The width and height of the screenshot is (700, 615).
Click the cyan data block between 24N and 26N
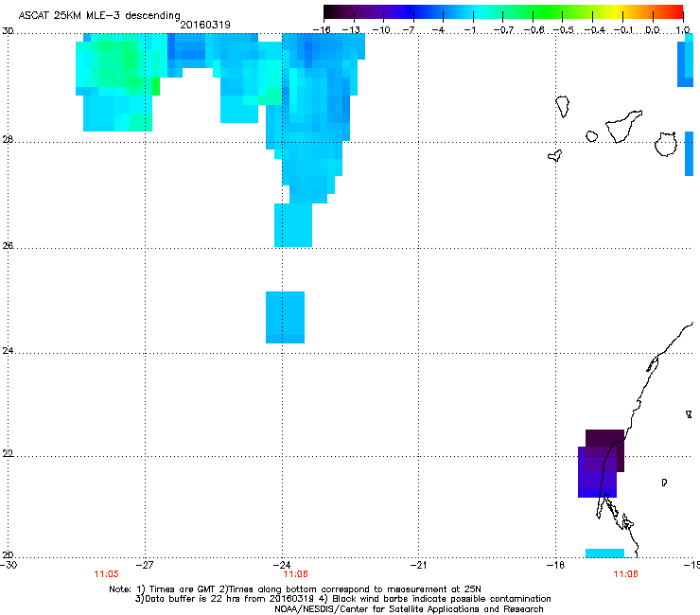[286, 317]
